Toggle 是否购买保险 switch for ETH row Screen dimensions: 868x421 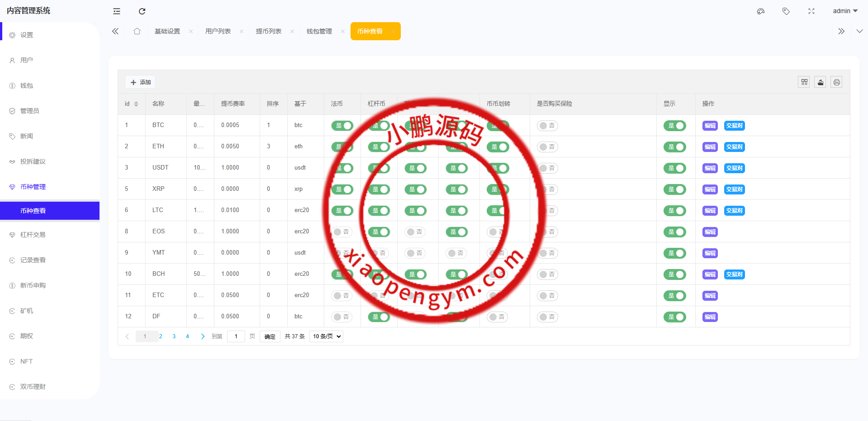(x=547, y=147)
